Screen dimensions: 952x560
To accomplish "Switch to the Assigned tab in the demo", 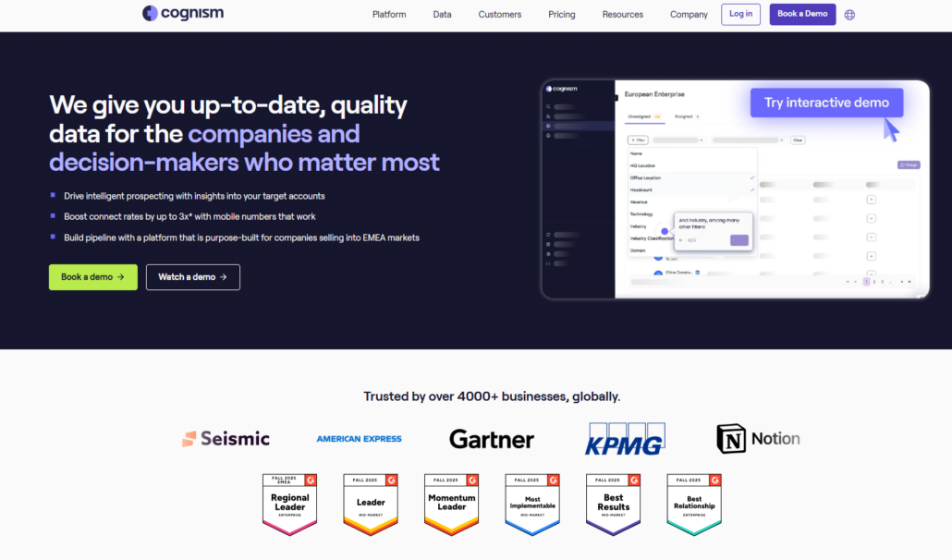I will 686,117.
